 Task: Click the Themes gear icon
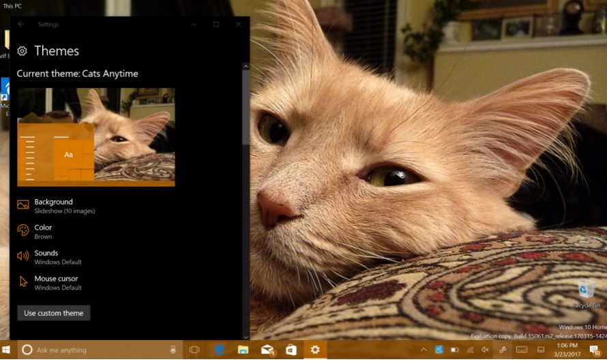click(x=23, y=51)
